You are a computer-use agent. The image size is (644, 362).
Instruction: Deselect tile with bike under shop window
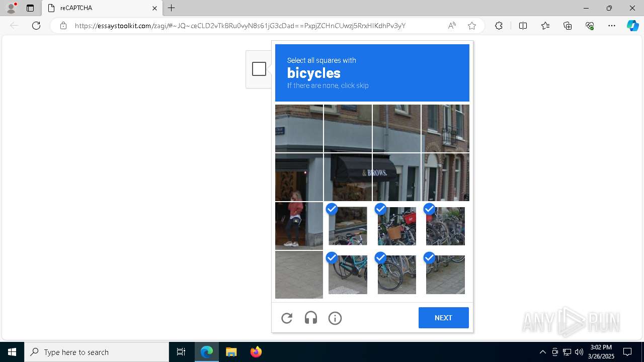click(x=348, y=226)
